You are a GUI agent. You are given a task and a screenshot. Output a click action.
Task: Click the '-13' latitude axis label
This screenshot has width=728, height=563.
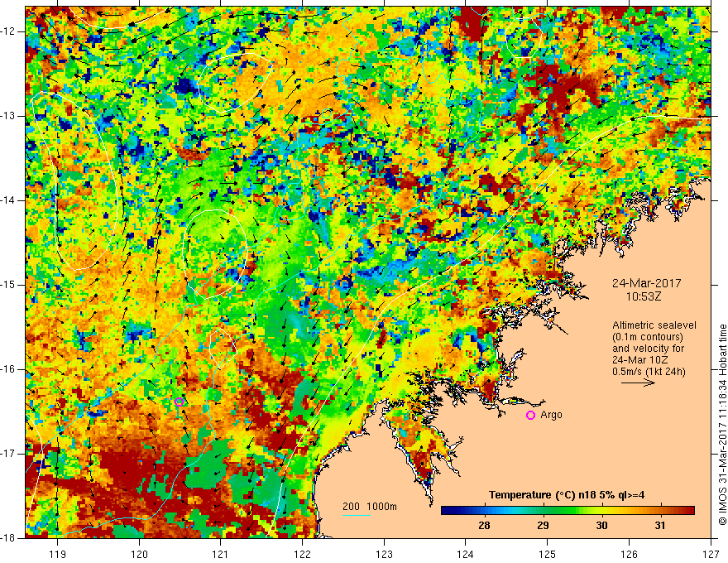(9, 116)
